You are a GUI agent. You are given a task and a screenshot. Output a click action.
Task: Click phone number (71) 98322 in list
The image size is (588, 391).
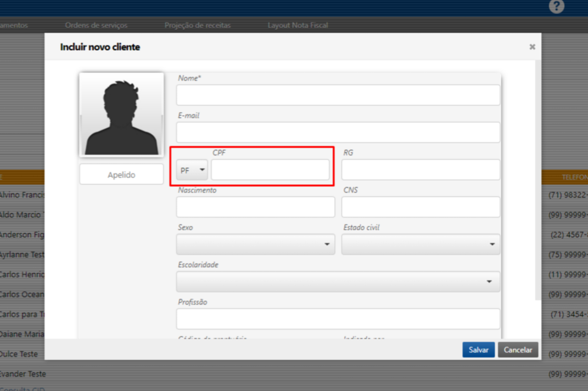[x=567, y=195]
